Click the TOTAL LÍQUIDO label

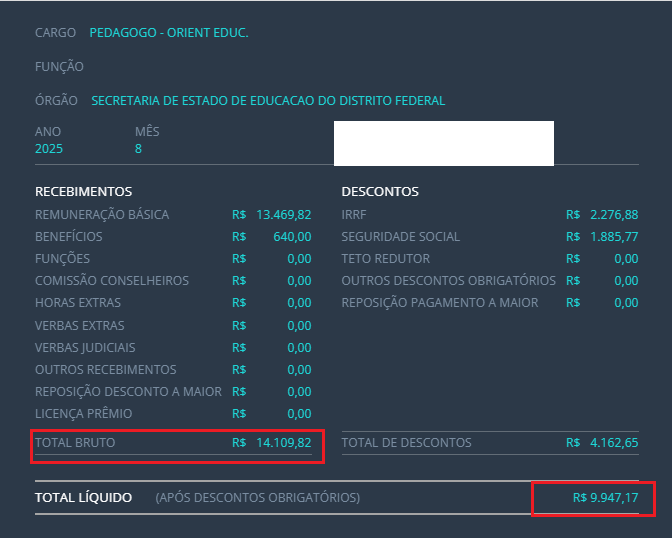pos(84,497)
